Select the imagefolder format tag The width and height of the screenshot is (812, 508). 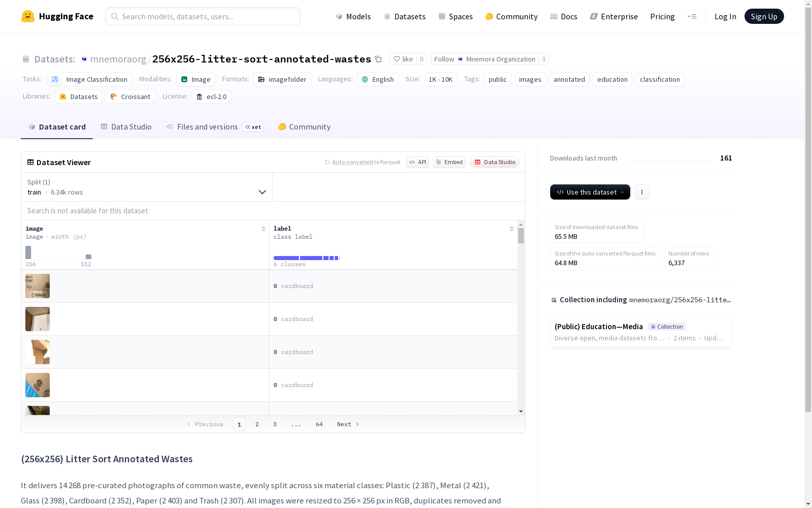(x=282, y=79)
